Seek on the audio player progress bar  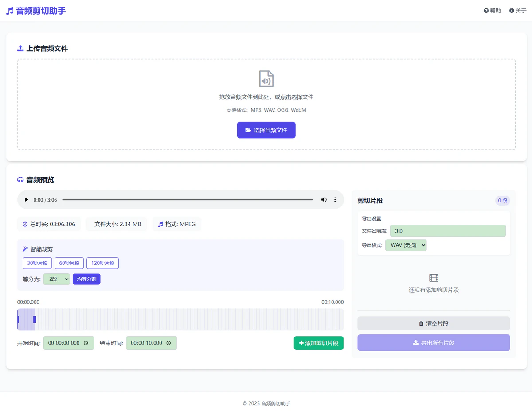(187, 200)
